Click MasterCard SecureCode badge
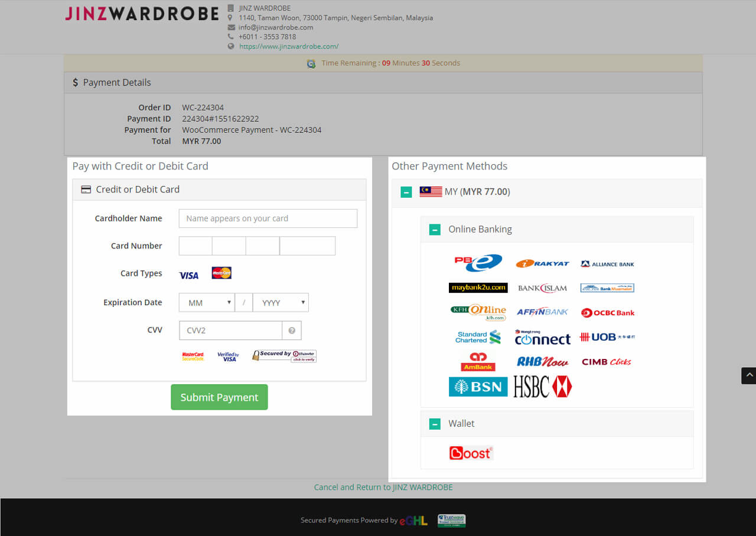This screenshot has width=756, height=536. [x=193, y=357]
